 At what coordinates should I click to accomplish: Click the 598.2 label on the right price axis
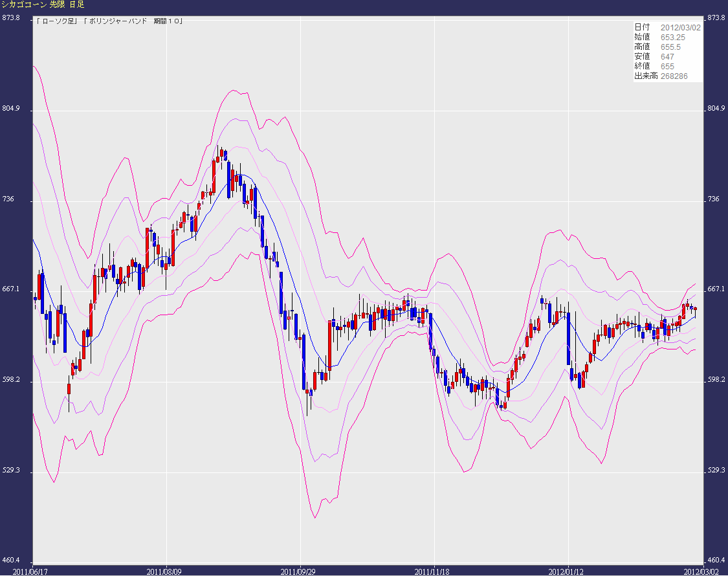pos(716,380)
